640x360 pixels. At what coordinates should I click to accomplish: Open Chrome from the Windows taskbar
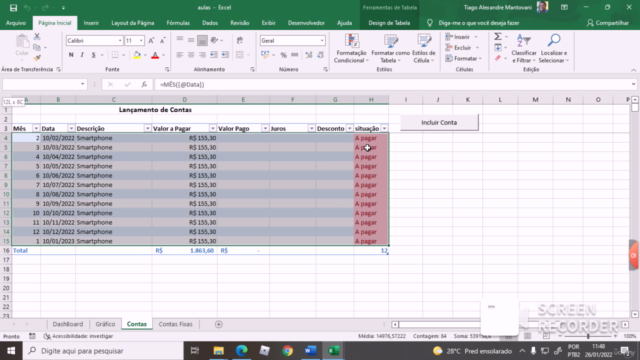point(287,351)
